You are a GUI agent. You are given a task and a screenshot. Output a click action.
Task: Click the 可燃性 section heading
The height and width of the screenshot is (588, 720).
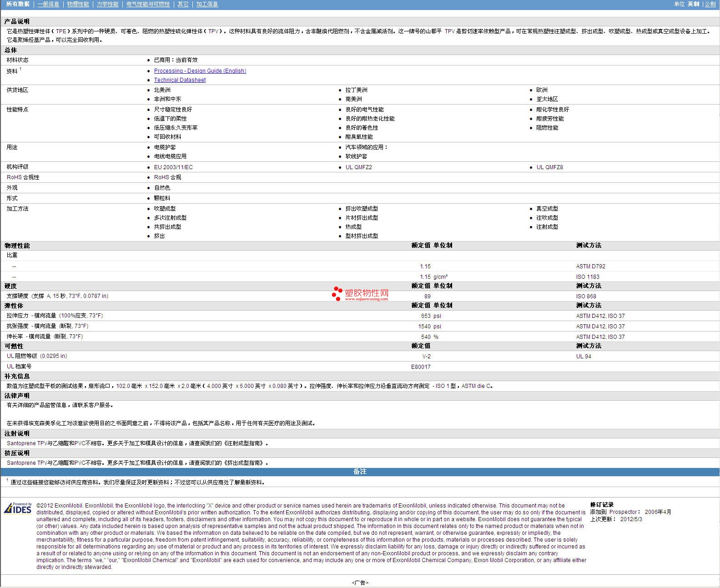14,346
